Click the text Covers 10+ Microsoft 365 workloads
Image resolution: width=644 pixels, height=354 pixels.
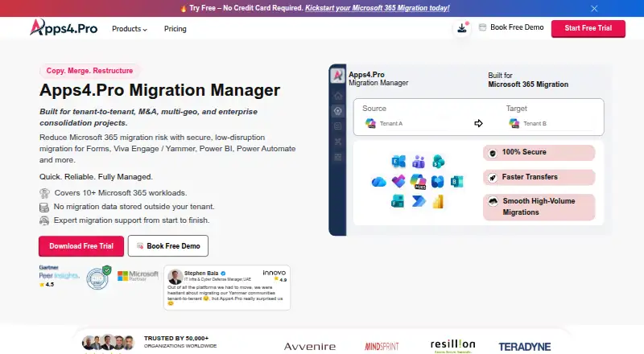(121, 192)
